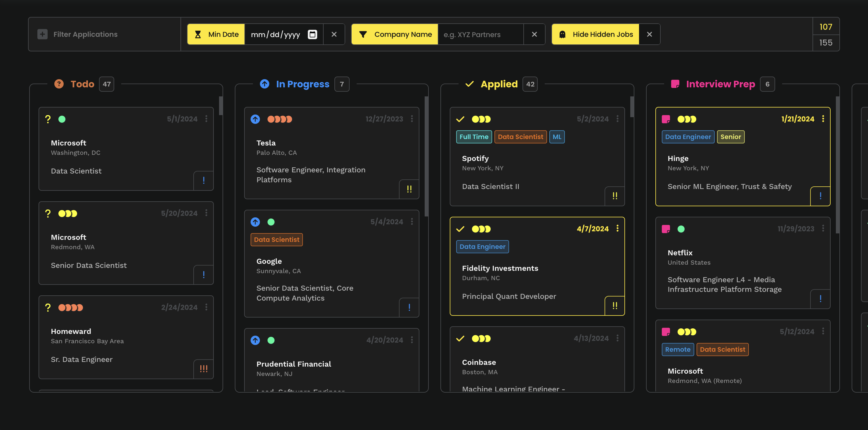
Task: Click the 107 counter at top right
Action: tap(826, 27)
